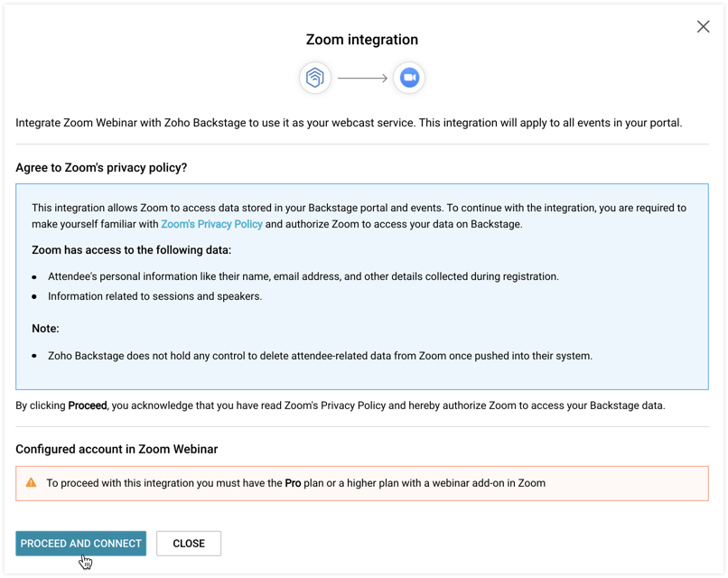The width and height of the screenshot is (728, 578).
Task: Click the Proceed and Connect button
Action: click(80, 543)
